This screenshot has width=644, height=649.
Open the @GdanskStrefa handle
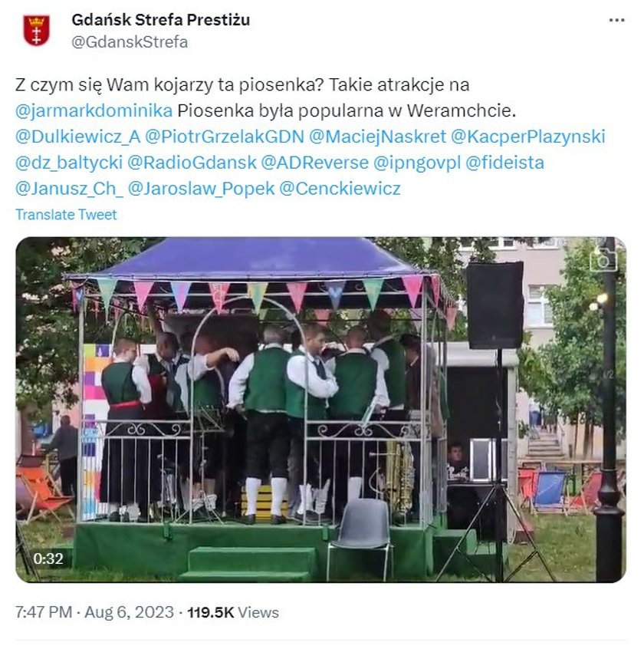[x=130, y=41]
